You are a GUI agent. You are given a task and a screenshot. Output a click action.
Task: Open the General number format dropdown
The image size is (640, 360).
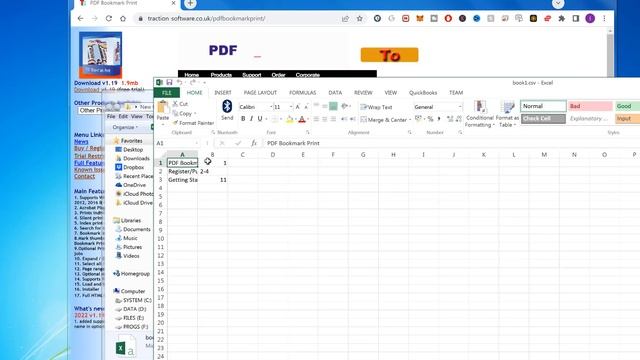460,107
